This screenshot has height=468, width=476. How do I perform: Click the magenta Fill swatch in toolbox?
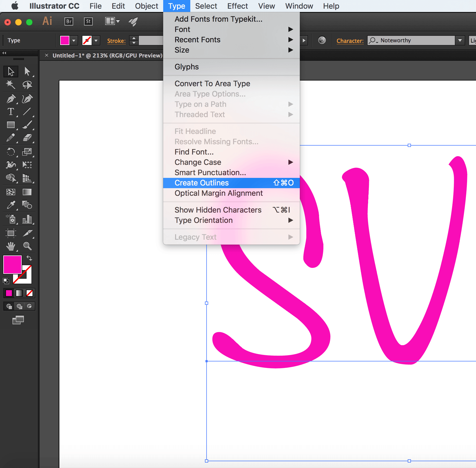(x=12, y=264)
